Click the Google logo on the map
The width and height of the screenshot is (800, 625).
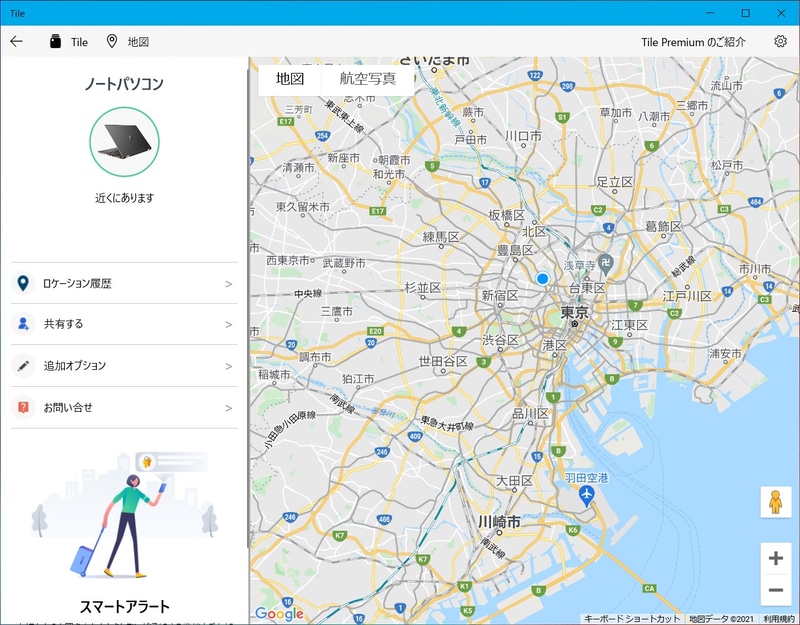(280, 613)
